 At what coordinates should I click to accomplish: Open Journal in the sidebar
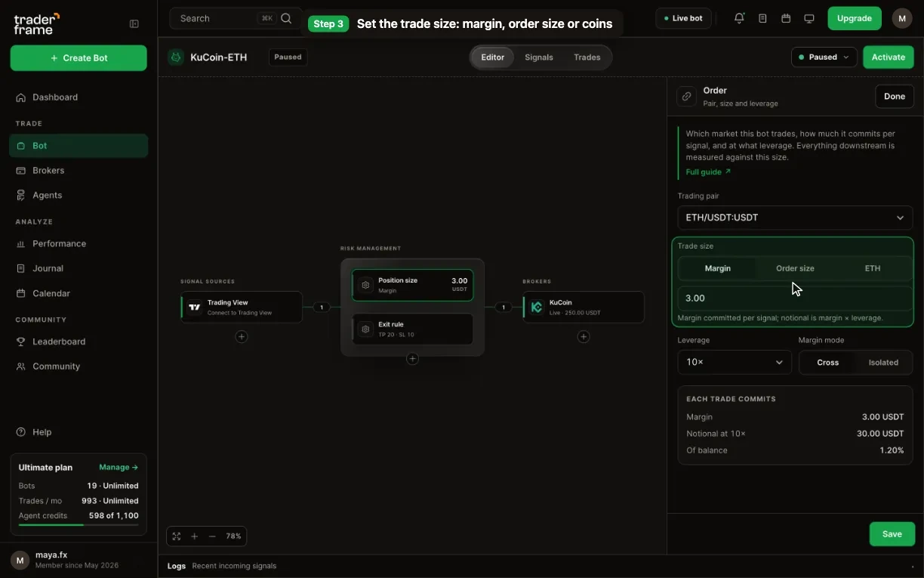pos(79,268)
